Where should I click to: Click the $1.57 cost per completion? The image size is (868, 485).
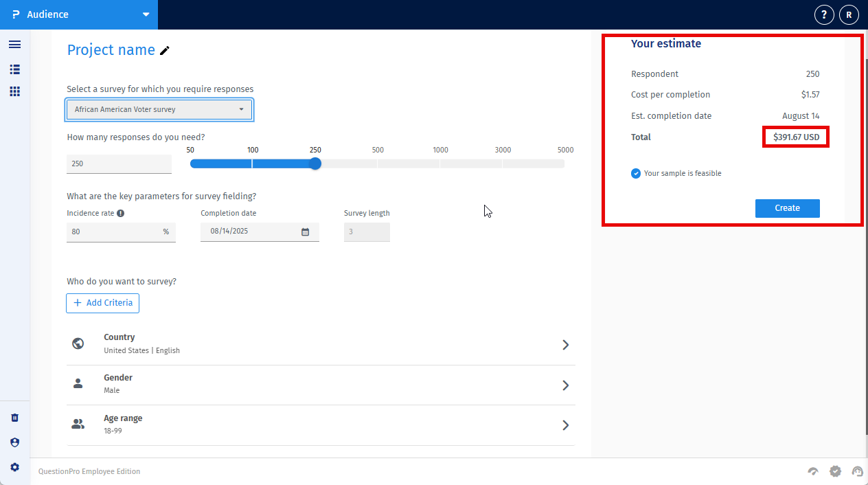[x=810, y=95]
